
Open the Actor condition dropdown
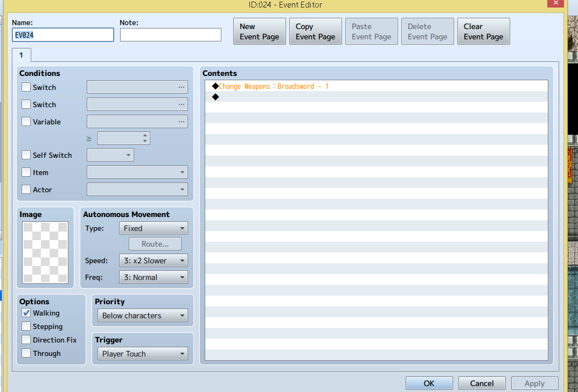(137, 190)
